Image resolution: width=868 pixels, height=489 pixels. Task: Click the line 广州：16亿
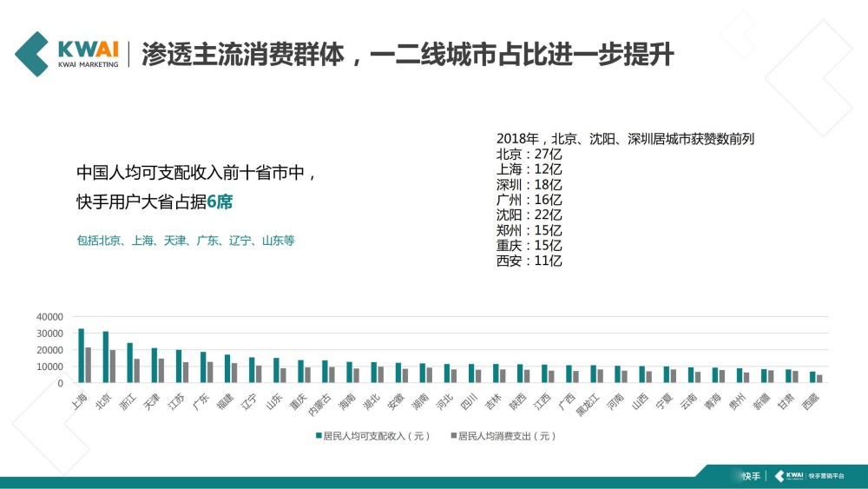(x=529, y=200)
